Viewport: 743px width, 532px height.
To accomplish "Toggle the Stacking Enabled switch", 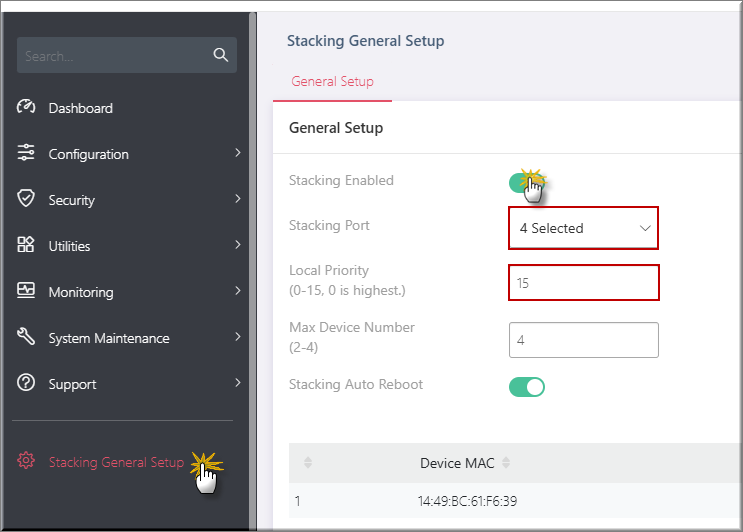I will [x=526, y=183].
